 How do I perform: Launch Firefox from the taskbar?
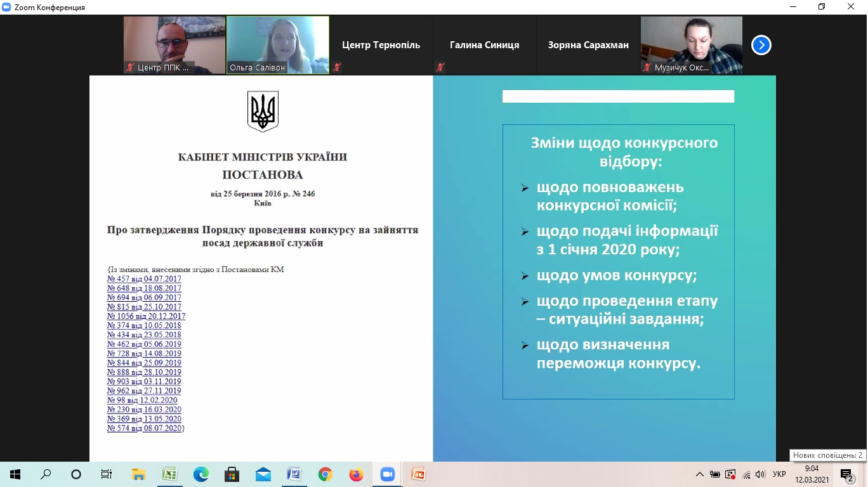(356, 474)
